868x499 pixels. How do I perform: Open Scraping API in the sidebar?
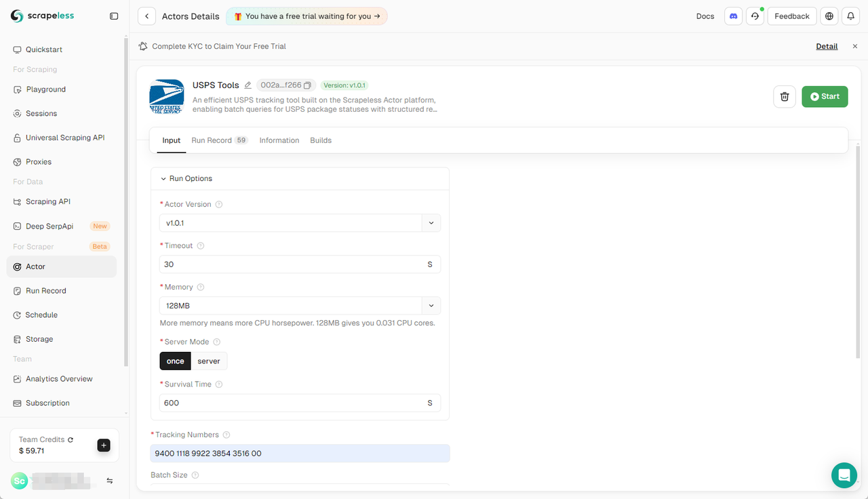point(62,201)
